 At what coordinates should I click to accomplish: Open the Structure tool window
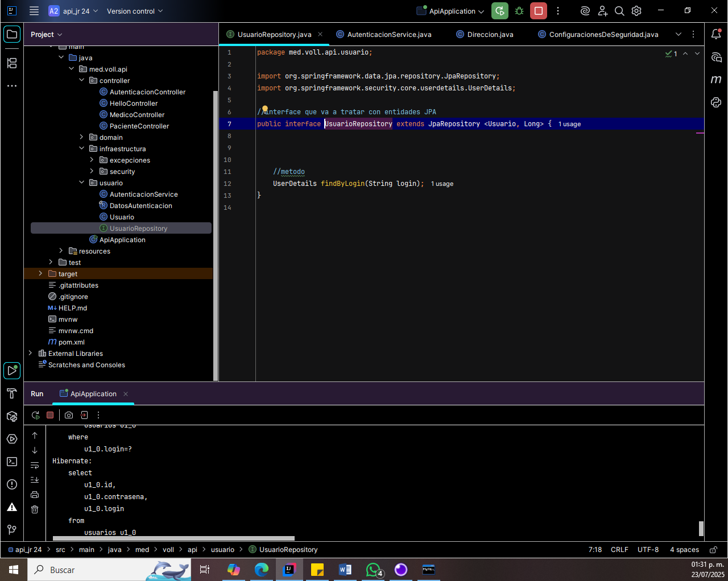pos(11,63)
